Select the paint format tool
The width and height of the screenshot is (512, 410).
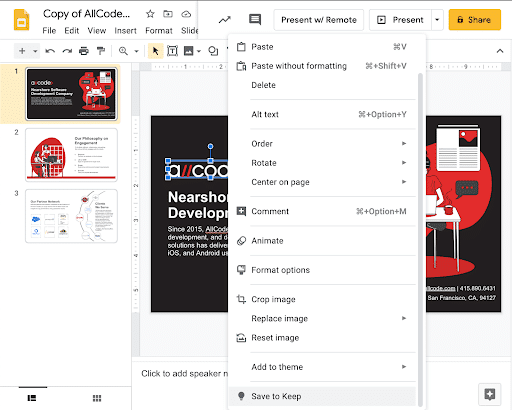100,51
